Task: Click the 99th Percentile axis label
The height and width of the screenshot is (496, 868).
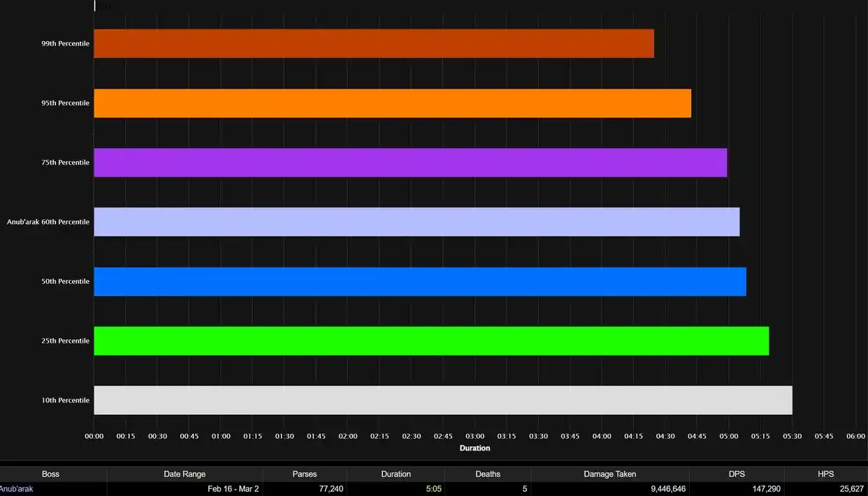Action: coord(66,43)
